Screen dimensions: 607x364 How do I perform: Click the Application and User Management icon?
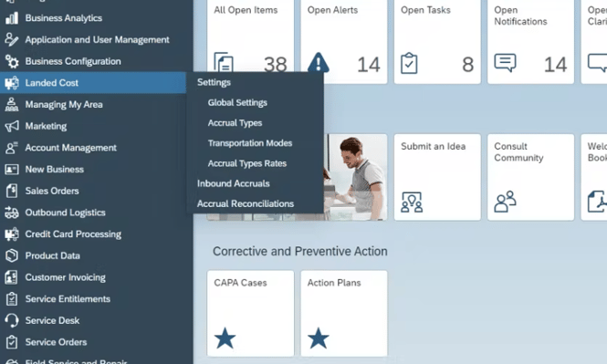[12, 39]
